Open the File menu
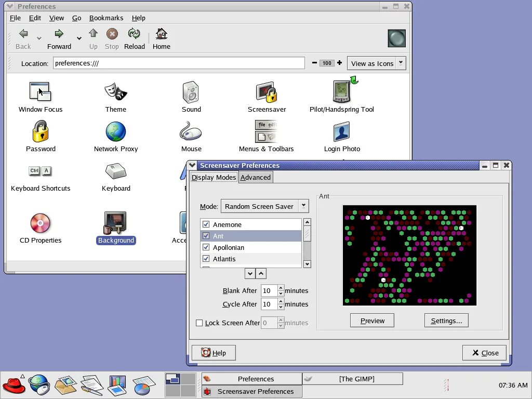The width and height of the screenshot is (532, 399). (x=15, y=18)
